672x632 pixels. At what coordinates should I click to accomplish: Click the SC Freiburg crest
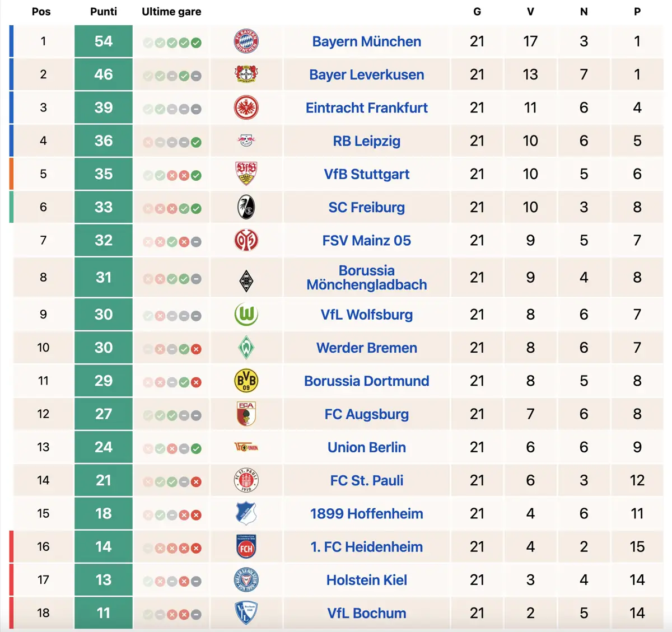click(246, 207)
